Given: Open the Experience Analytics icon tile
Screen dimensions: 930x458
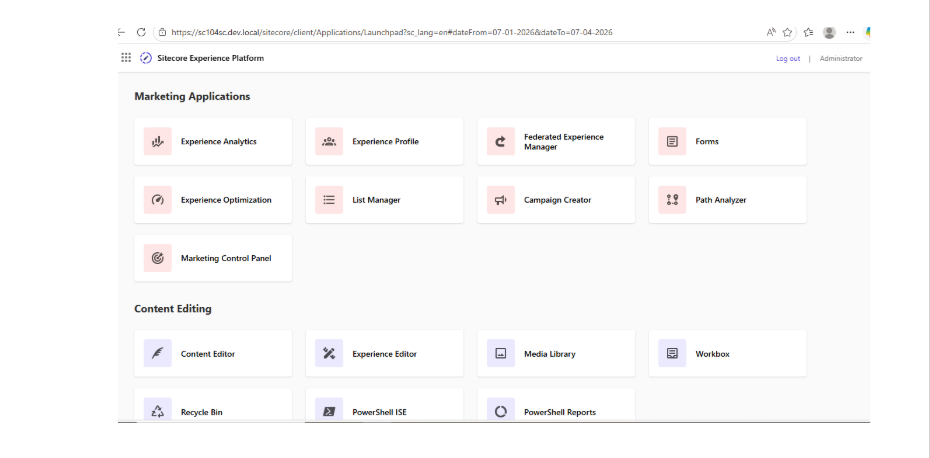Looking at the screenshot, I should [158, 141].
